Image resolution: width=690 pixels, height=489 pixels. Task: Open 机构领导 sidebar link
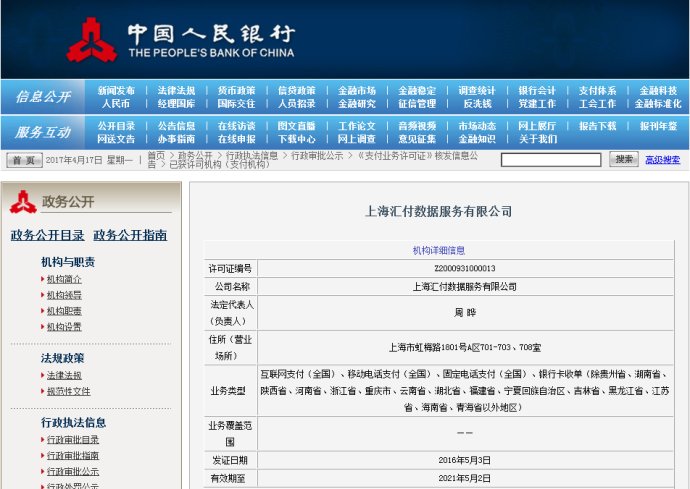pos(64,295)
